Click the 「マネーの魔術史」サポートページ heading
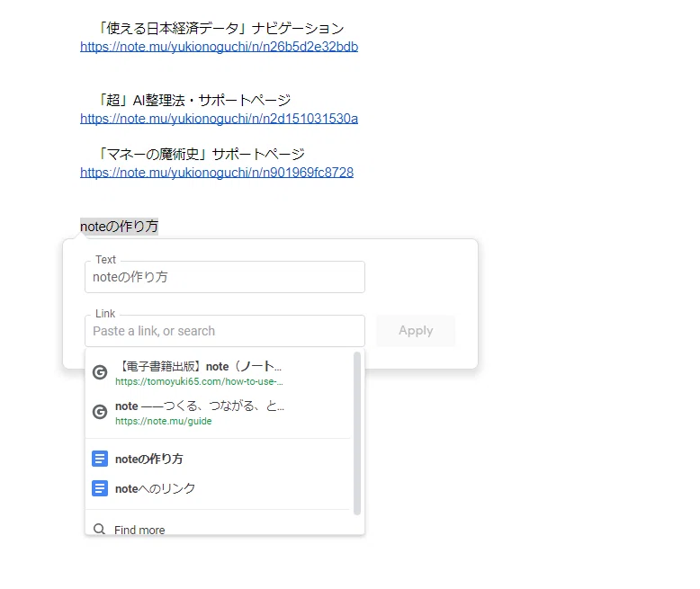The image size is (700, 589). point(201,155)
